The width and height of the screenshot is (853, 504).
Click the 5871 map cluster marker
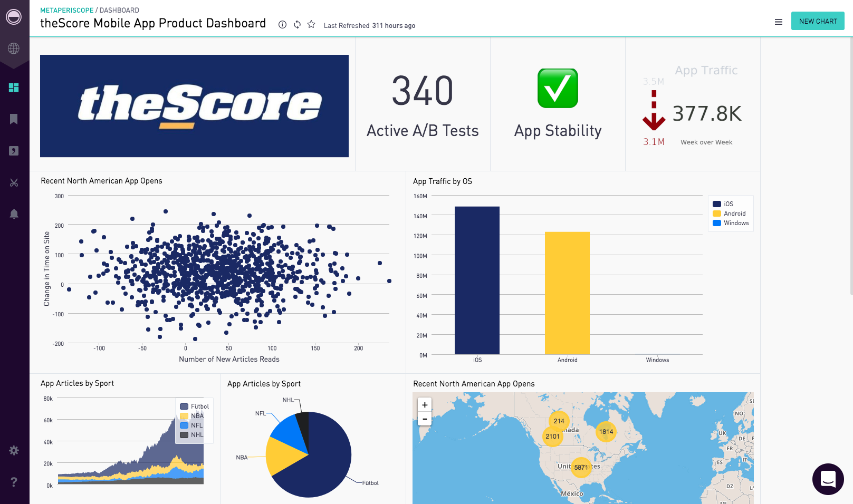click(581, 467)
